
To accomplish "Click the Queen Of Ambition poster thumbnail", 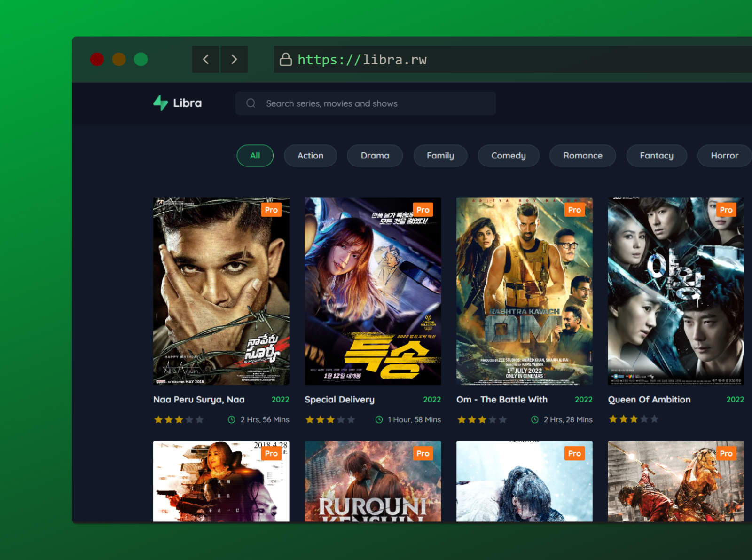I will [675, 291].
